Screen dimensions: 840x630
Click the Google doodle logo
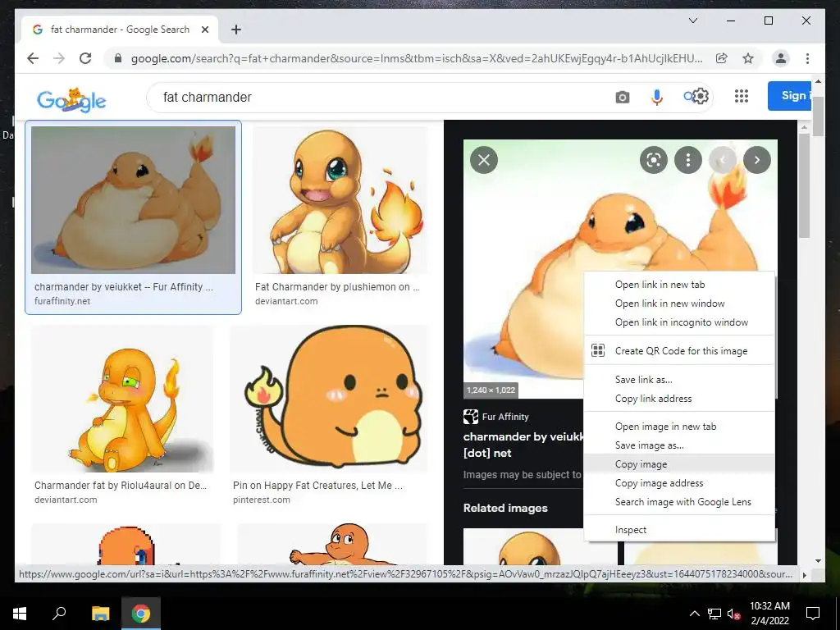tap(71, 99)
